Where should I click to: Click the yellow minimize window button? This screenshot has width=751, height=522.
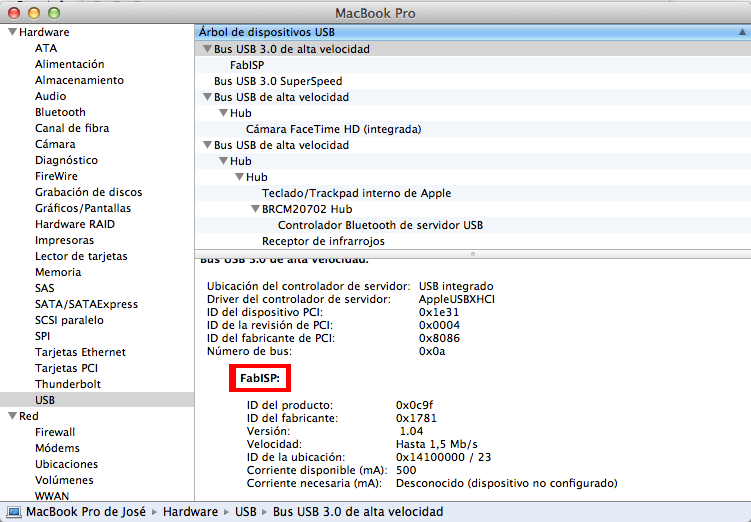pos(34,13)
